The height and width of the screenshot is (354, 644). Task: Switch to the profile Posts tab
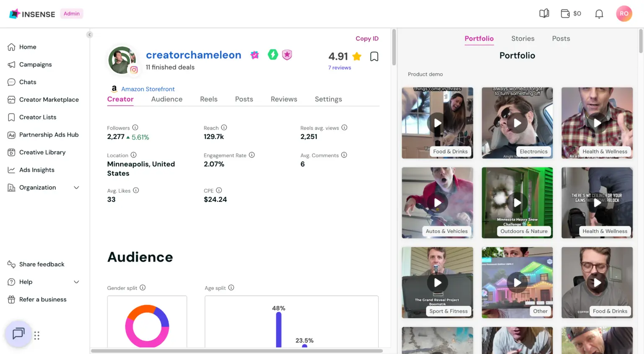(x=244, y=99)
